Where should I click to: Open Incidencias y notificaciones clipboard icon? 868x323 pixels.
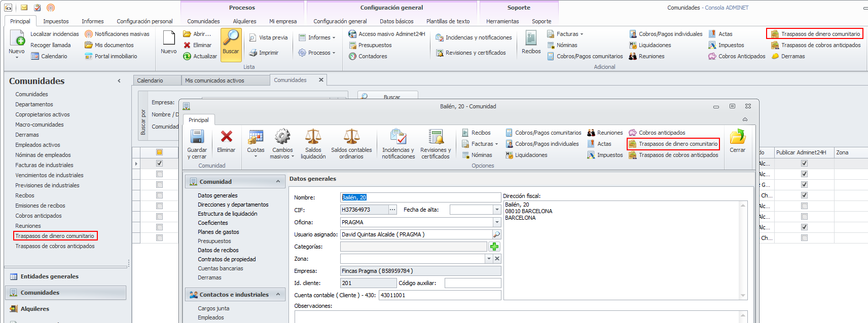click(x=398, y=137)
